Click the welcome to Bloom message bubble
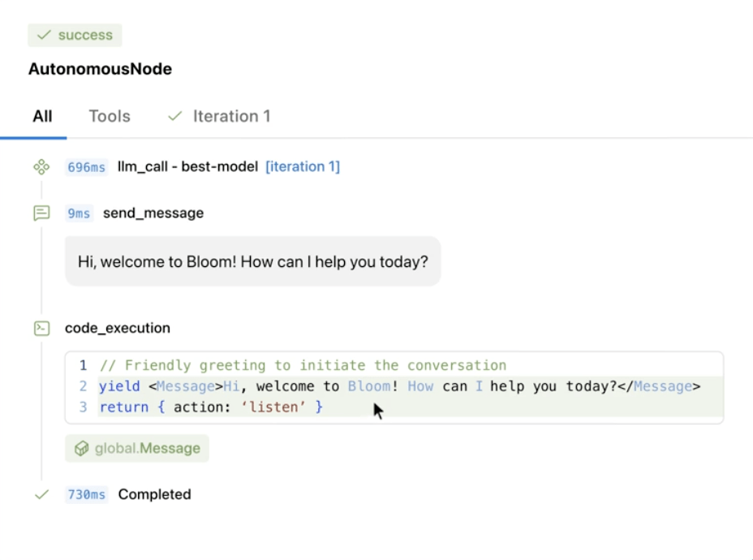 coord(252,262)
